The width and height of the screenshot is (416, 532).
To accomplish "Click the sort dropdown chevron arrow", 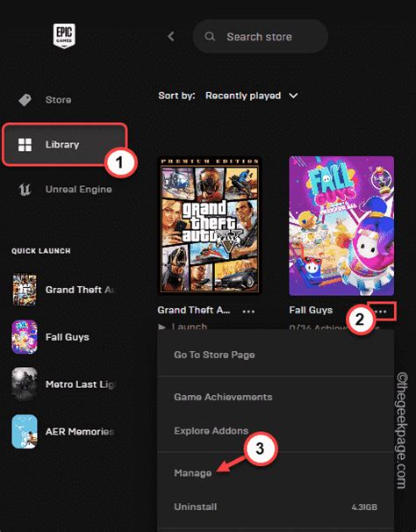I will point(293,96).
